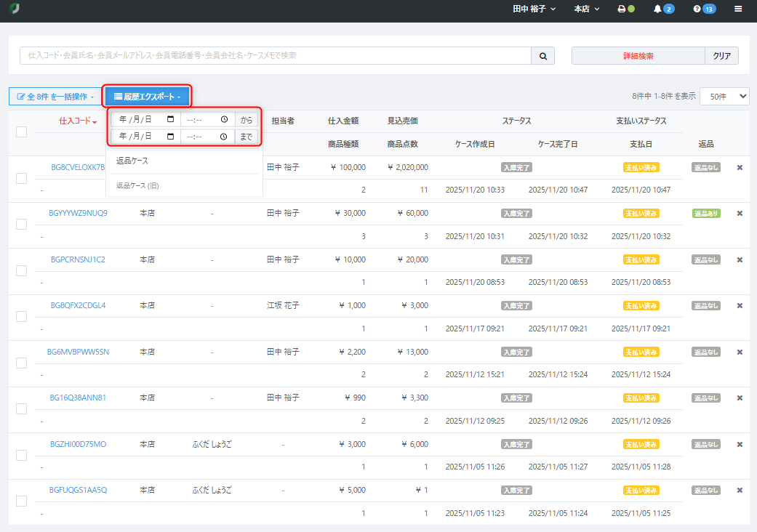The width and height of the screenshot is (757, 532).
Task: Open the 本店 store selector dropdown
Action: coord(587,9)
